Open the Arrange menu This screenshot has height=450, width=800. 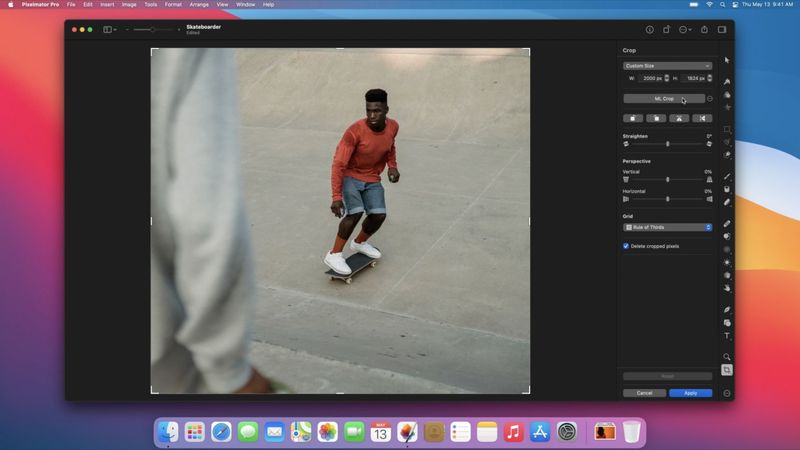coord(199,5)
